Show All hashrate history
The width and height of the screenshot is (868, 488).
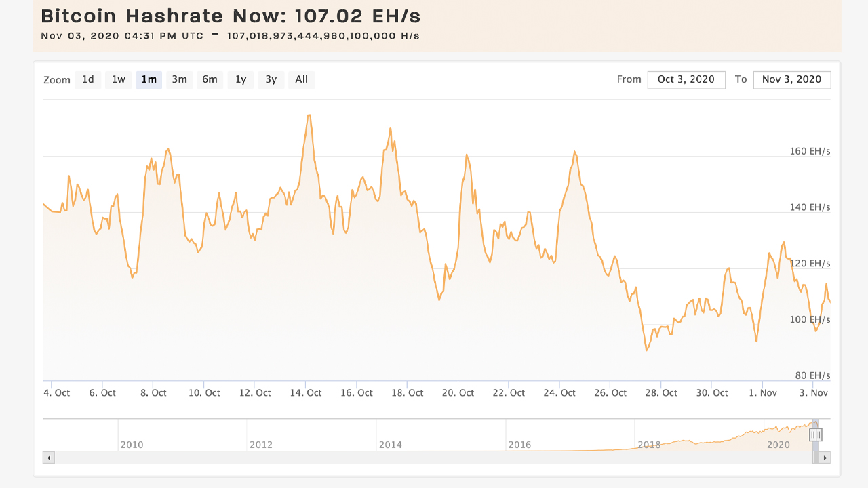[x=302, y=79]
